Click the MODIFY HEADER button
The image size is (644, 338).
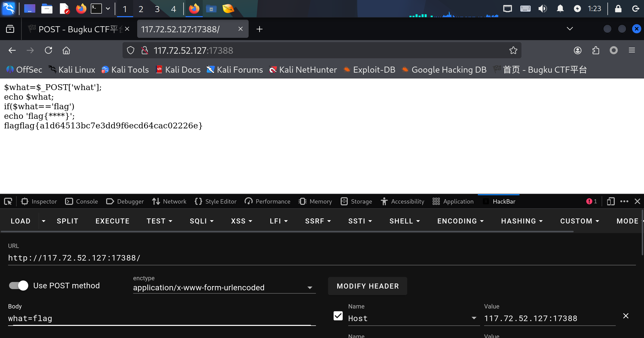[x=368, y=286]
